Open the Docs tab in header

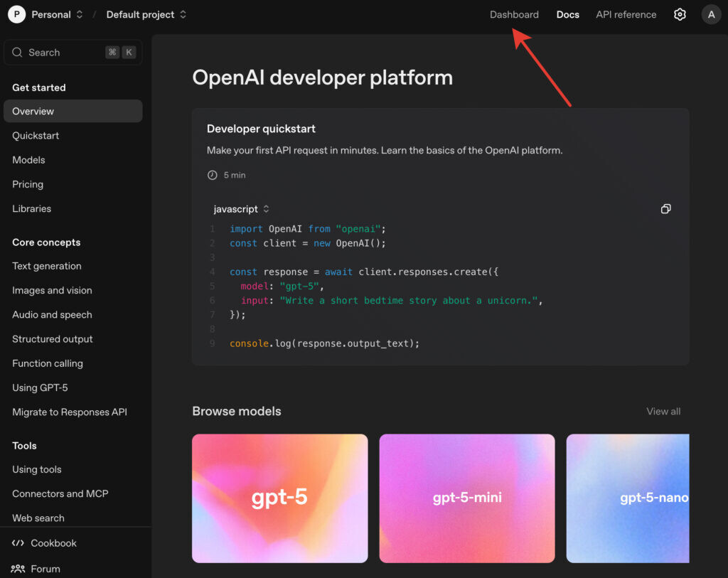[x=567, y=14]
